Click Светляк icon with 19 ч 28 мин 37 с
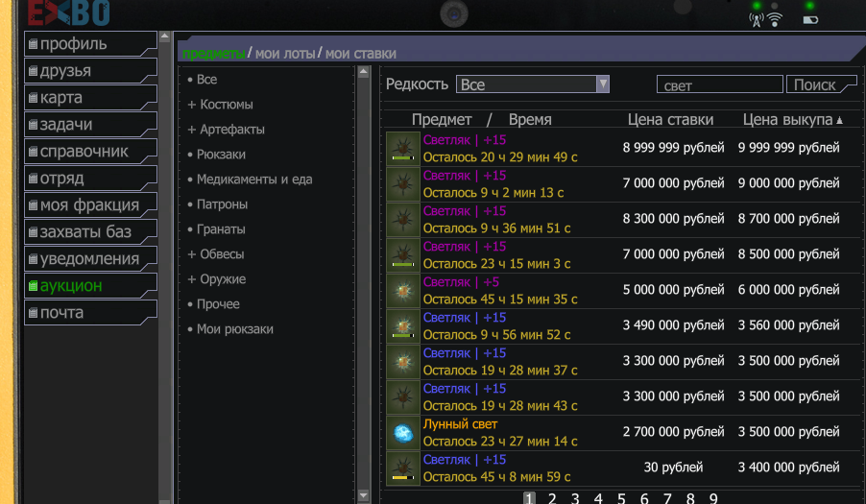 point(403,362)
